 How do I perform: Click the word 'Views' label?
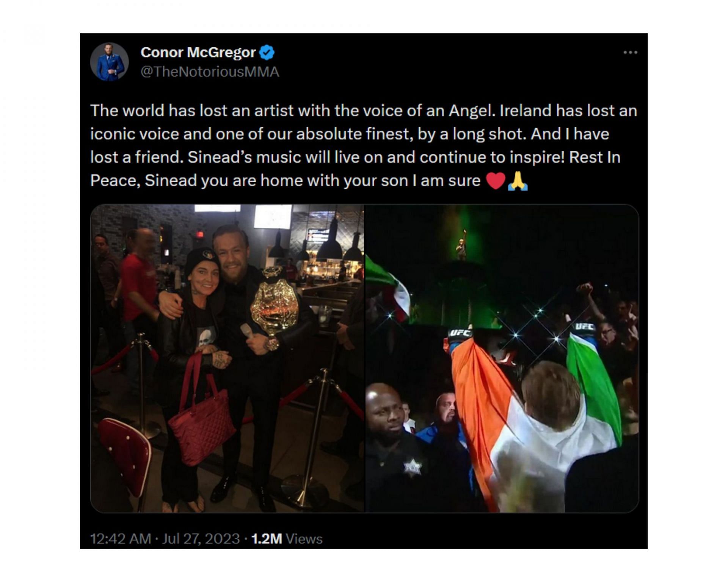tap(304, 538)
